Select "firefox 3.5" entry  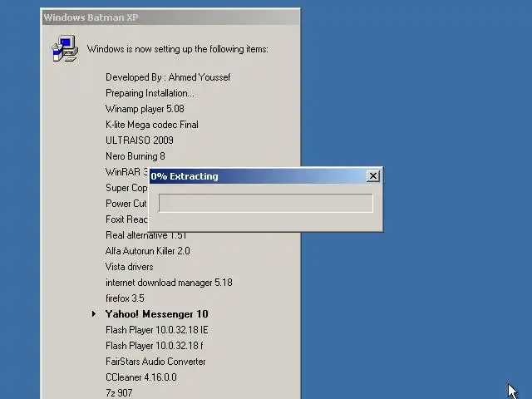click(125, 298)
